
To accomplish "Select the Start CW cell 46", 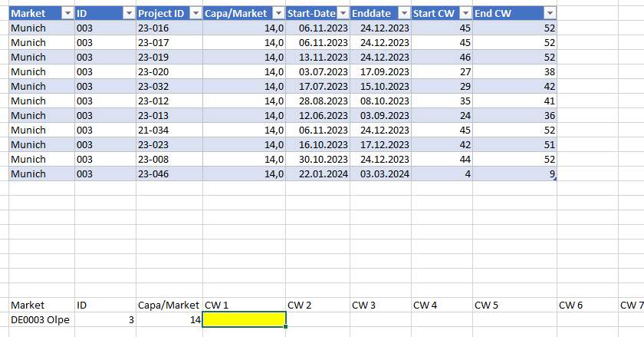I will click(442, 58).
